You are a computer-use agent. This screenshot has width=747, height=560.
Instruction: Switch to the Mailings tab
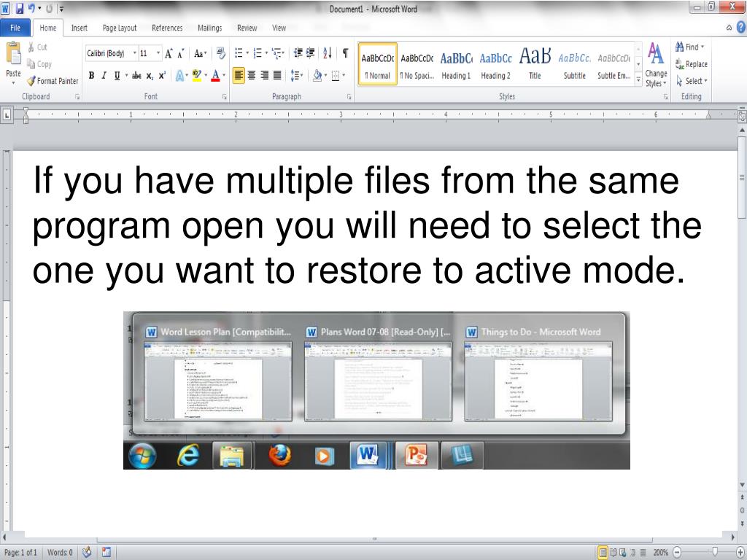coord(210,28)
